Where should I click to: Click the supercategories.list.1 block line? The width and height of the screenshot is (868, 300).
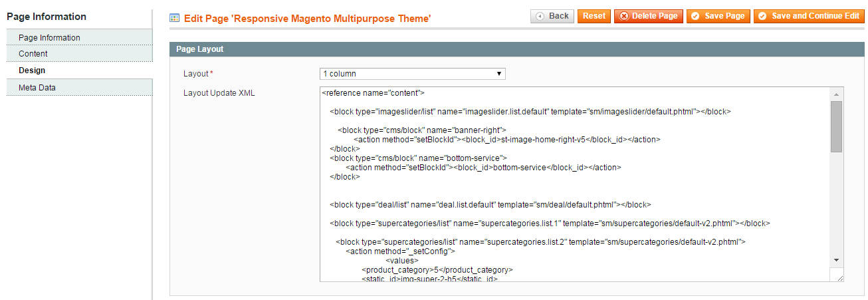point(550,224)
